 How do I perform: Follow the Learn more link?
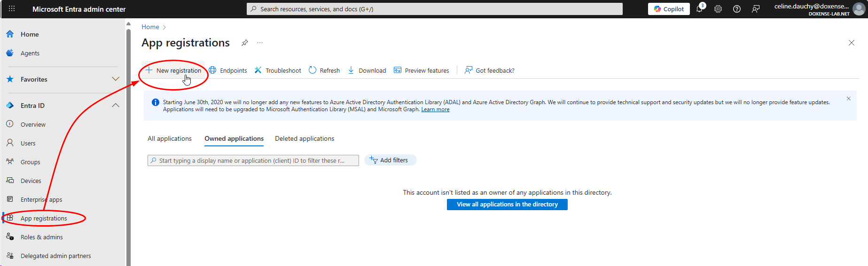point(435,109)
